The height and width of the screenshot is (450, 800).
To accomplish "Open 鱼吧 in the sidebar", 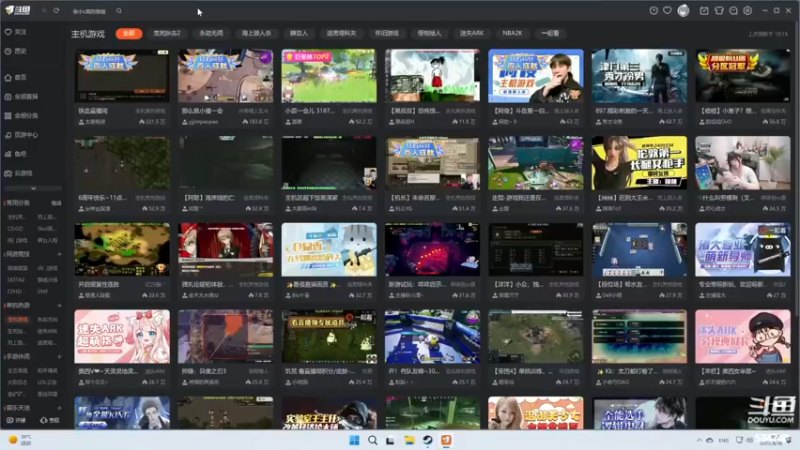I will (x=15, y=154).
